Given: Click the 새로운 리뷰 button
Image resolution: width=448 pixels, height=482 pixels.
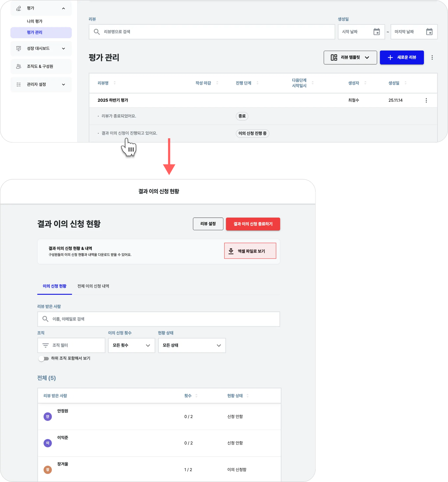Looking at the screenshot, I should (401, 57).
